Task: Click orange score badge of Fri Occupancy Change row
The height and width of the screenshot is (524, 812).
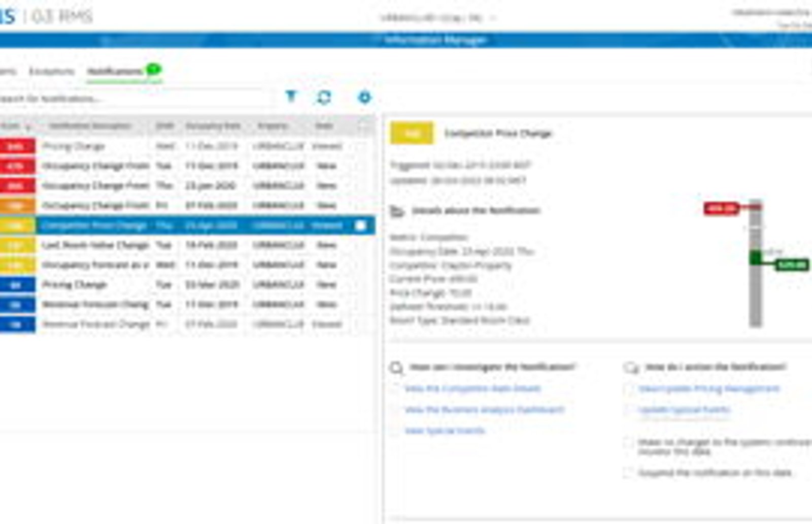Action: tap(17, 206)
